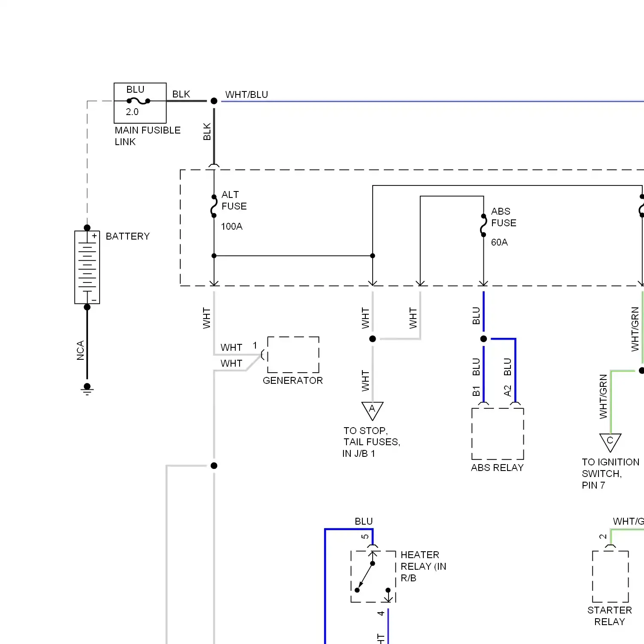Select the TO STOP, TAIL FUSES, IN J/B 1 note
This screenshot has height=644, width=644.
click(x=371, y=442)
